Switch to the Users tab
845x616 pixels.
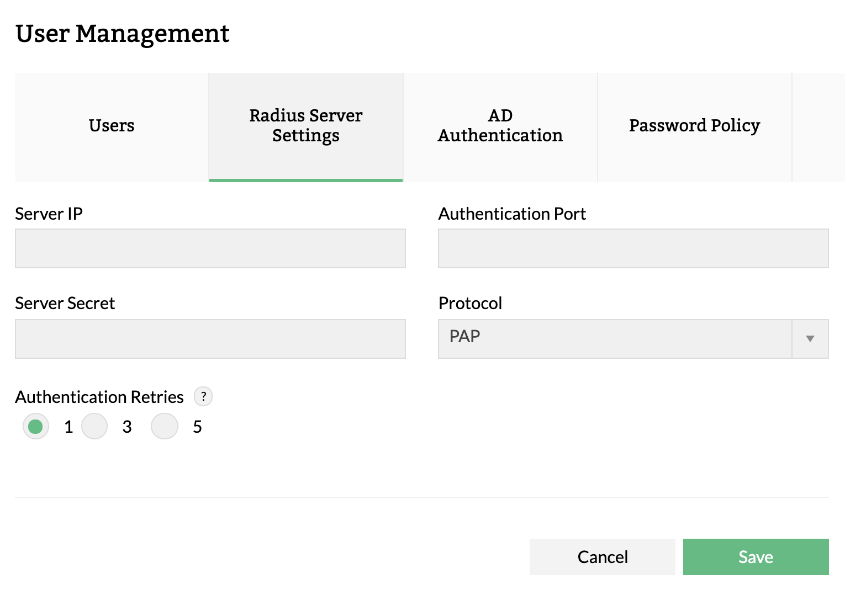coord(111,126)
